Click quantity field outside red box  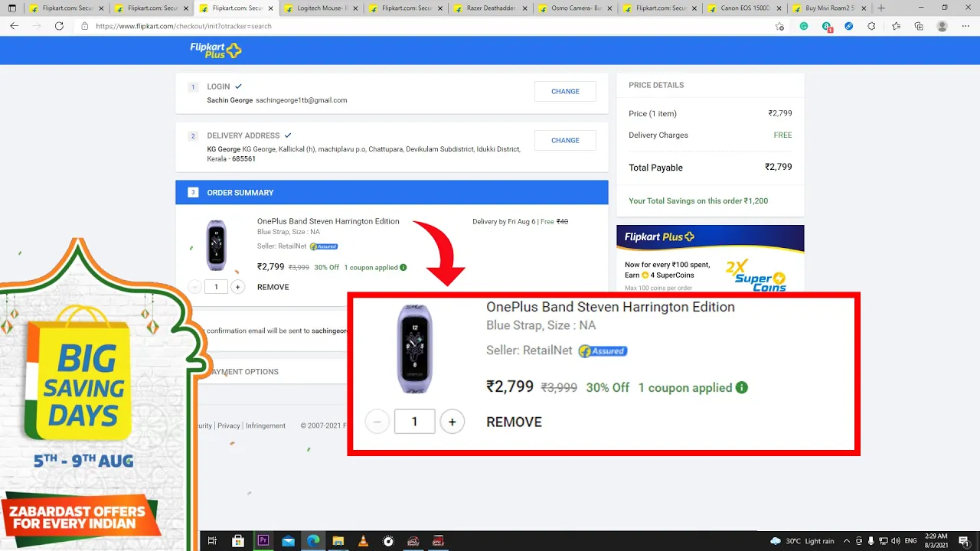[216, 287]
